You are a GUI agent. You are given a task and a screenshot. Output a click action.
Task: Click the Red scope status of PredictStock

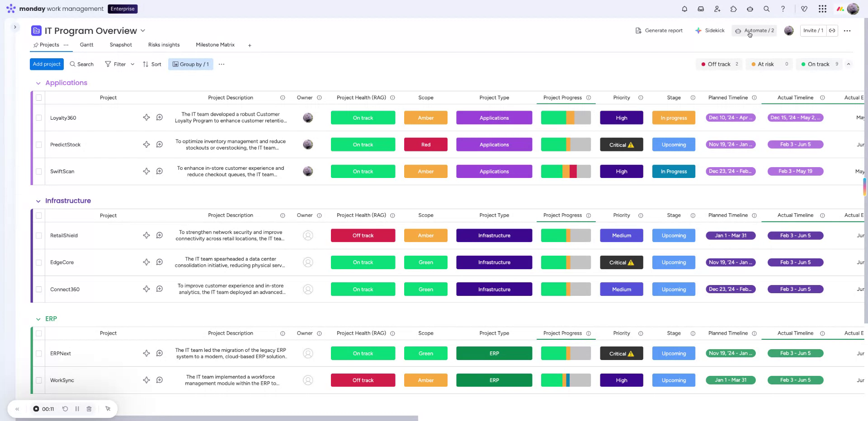(x=425, y=145)
